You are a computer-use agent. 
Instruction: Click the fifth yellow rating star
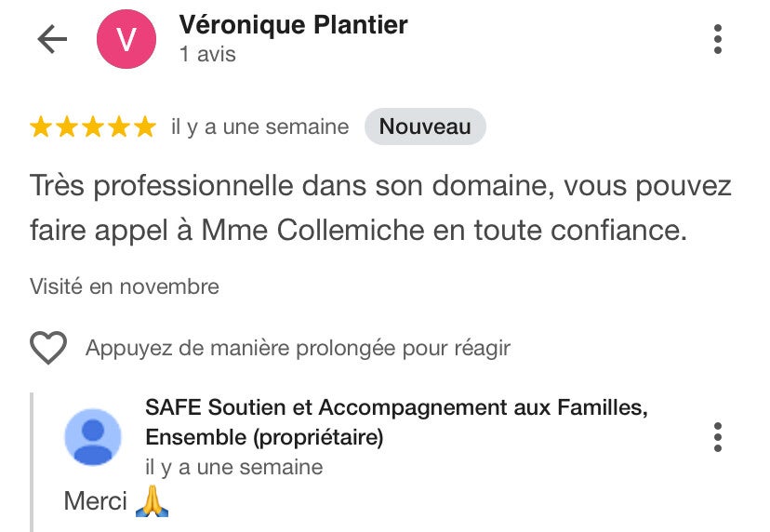(x=145, y=127)
